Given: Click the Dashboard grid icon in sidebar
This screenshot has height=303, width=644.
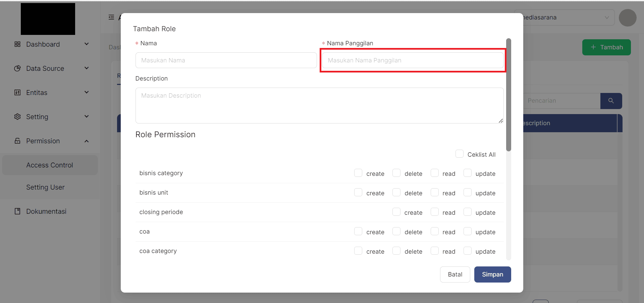Looking at the screenshot, I should (17, 44).
